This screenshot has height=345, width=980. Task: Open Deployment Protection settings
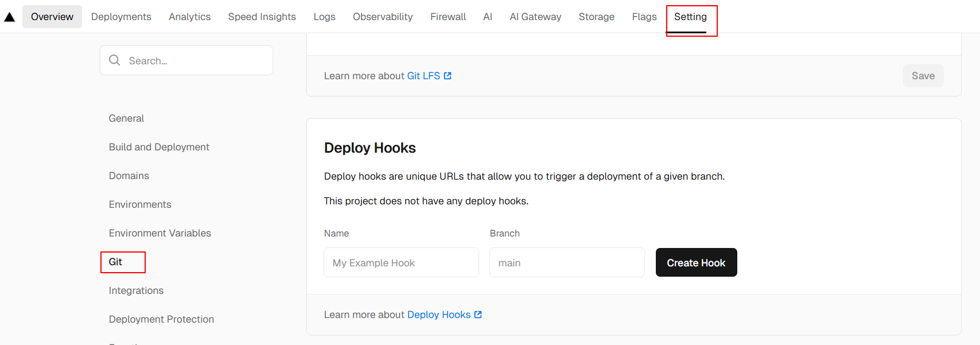(x=161, y=319)
